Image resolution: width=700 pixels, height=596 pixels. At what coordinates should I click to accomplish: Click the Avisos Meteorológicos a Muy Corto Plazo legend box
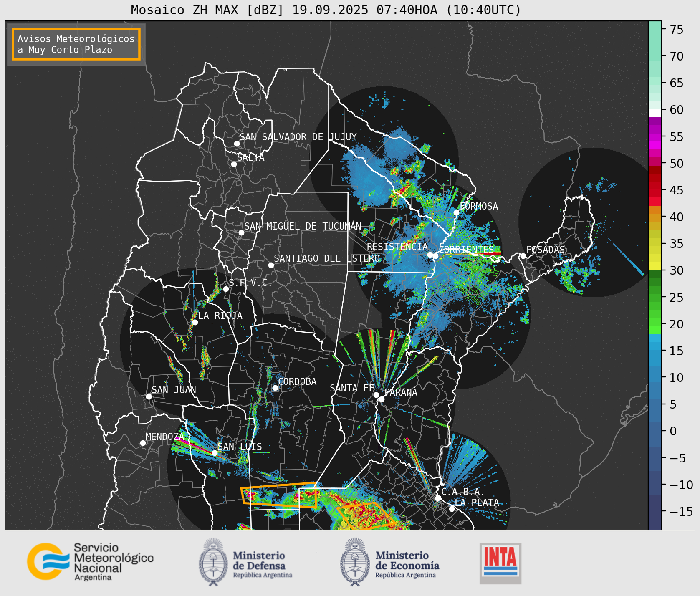[76, 45]
